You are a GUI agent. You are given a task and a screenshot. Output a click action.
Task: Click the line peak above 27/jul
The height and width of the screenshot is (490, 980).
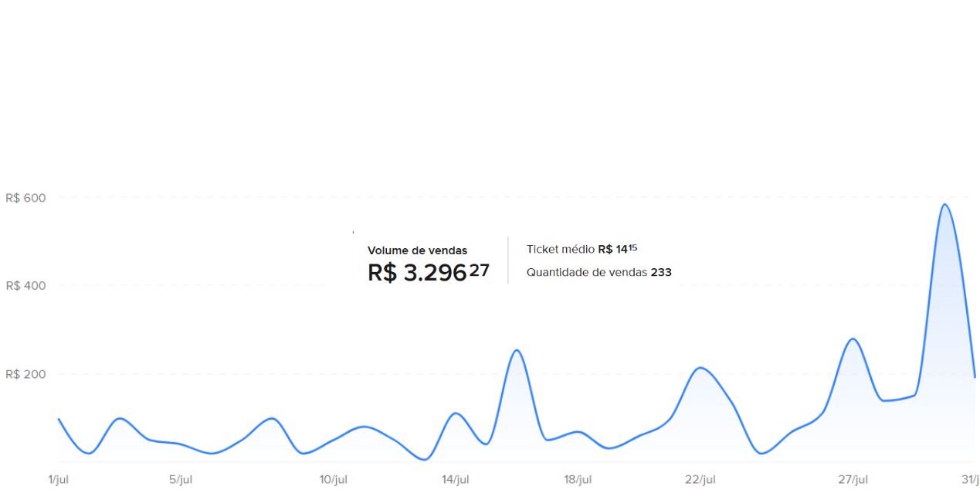tap(852, 339)
